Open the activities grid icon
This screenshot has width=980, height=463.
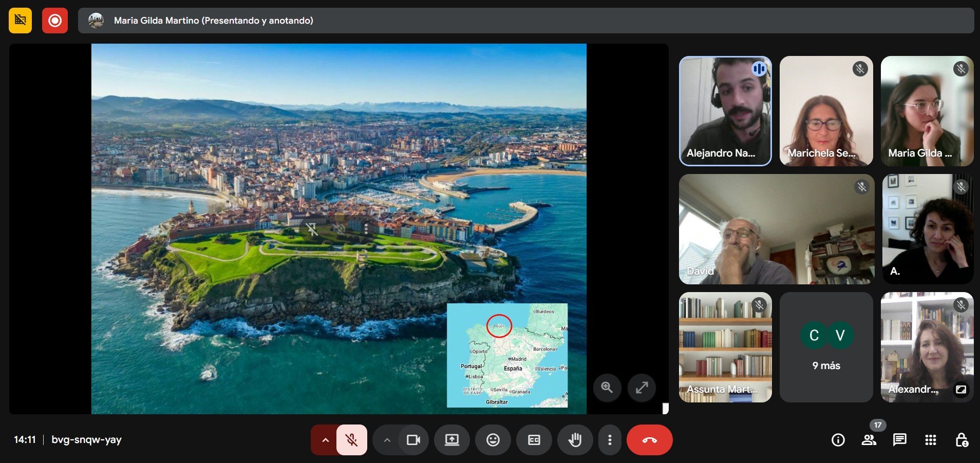(931, 440)
